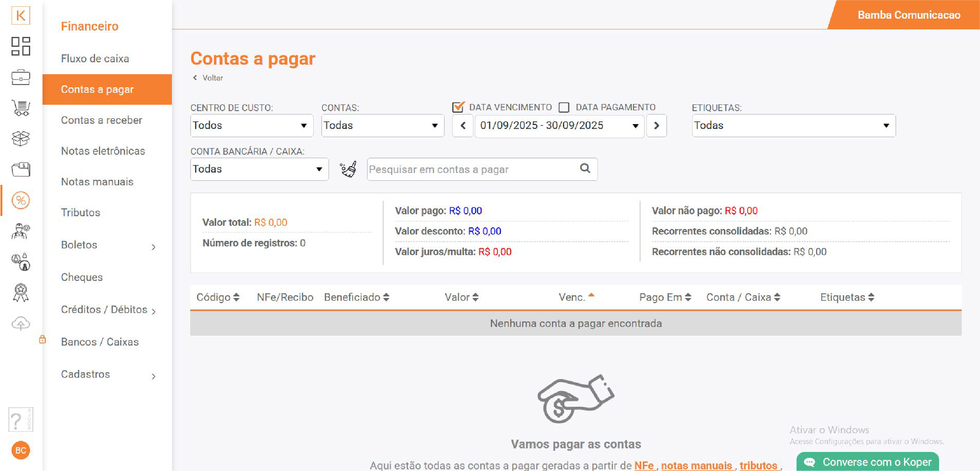Open the shopping cart sidebar icon

tap(21, 108)
